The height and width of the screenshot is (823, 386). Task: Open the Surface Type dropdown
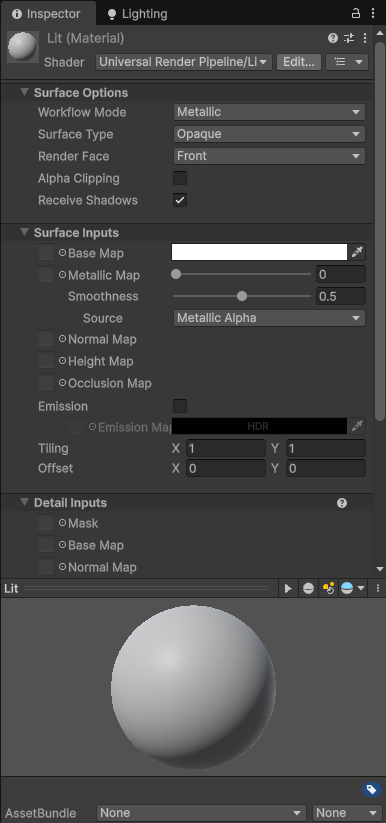269,134
